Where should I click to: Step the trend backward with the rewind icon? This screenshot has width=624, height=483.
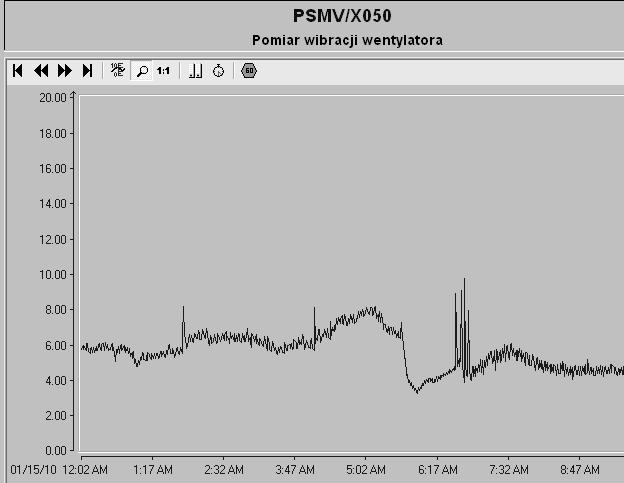(41, 71)
